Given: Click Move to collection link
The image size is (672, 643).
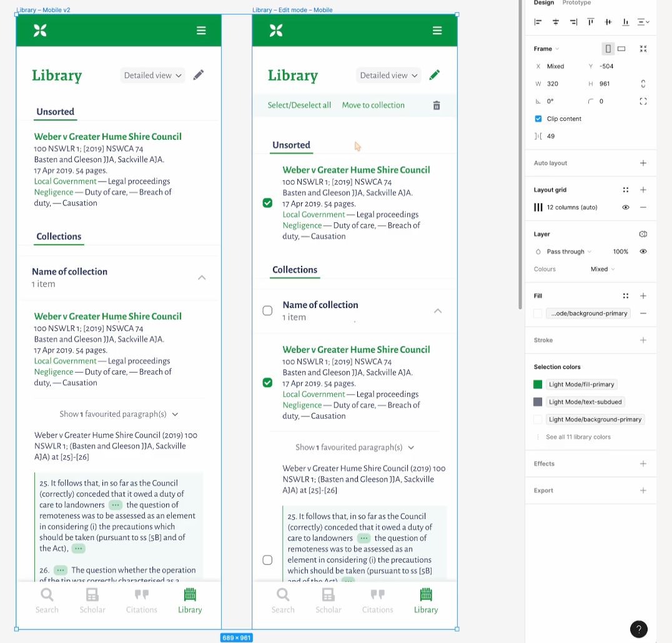Looking at the screenshot, I should [x=373, y=106].
